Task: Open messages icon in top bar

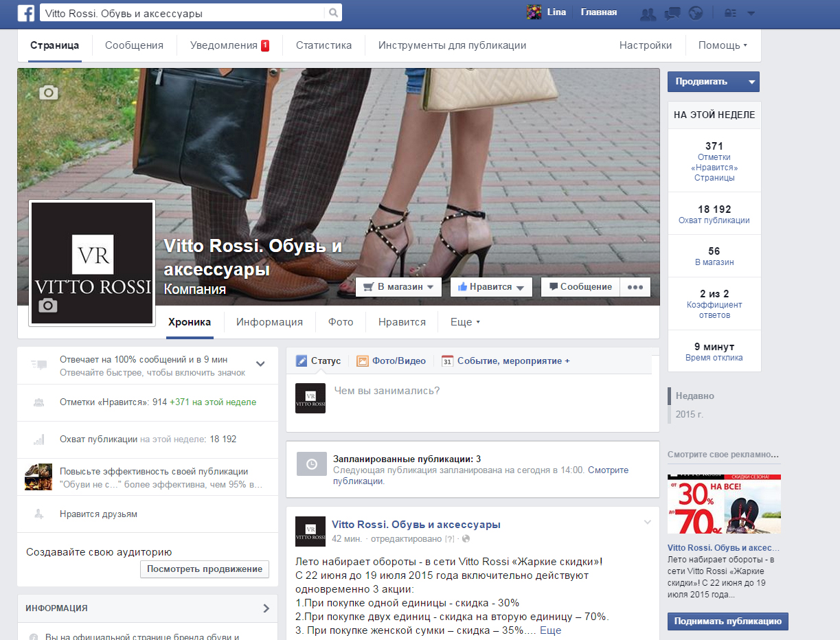Action: [672, 12]
